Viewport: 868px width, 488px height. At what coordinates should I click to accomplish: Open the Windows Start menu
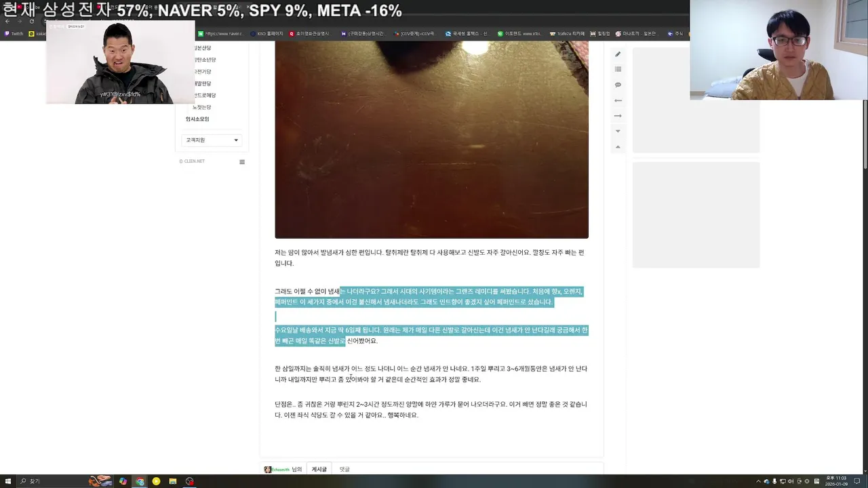click(8, 481)
